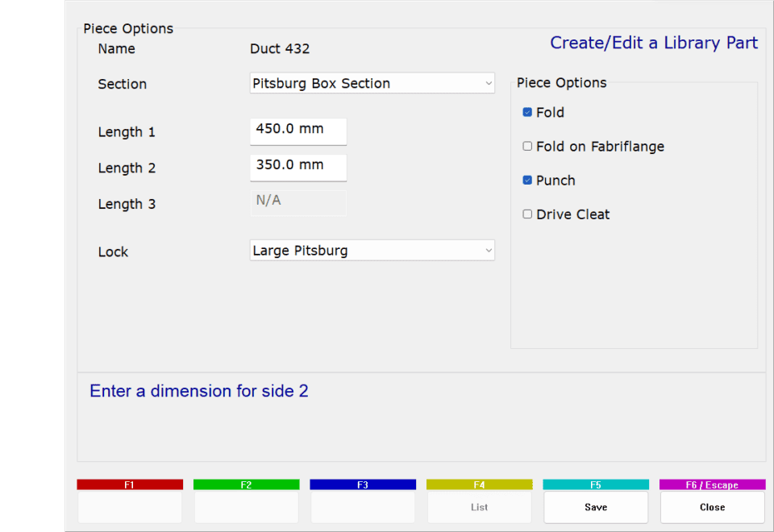
Task: Click the yellow F4 color bar
Action: [479, 484]
